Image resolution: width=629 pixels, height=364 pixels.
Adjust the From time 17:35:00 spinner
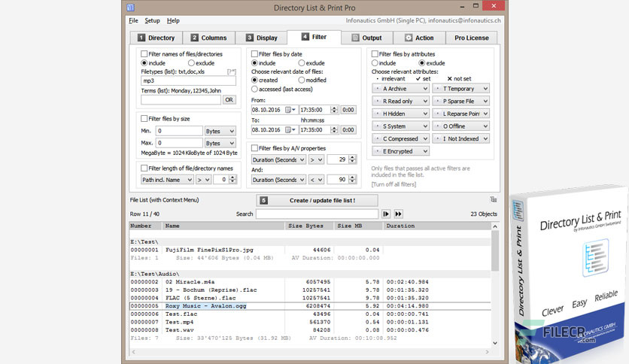[334, 110]
